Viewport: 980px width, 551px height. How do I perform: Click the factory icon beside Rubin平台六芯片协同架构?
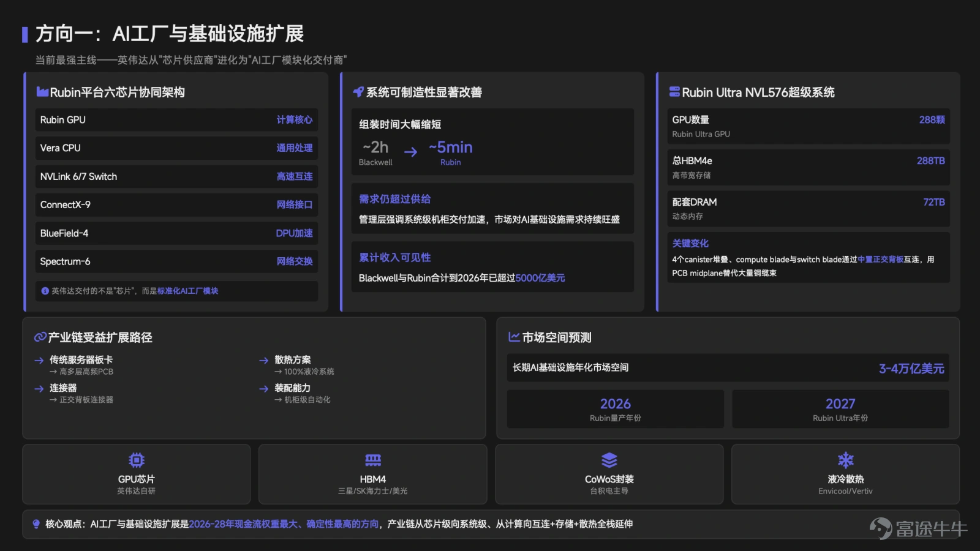pyautogui.click(x=42, y=92)
